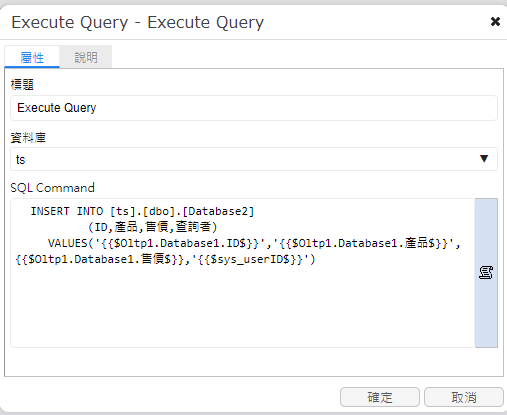Image resolution: width=507 pixels, height=415 pixels.
Task: Click the 資料庫 label
Action: click(x=28, y=137)
